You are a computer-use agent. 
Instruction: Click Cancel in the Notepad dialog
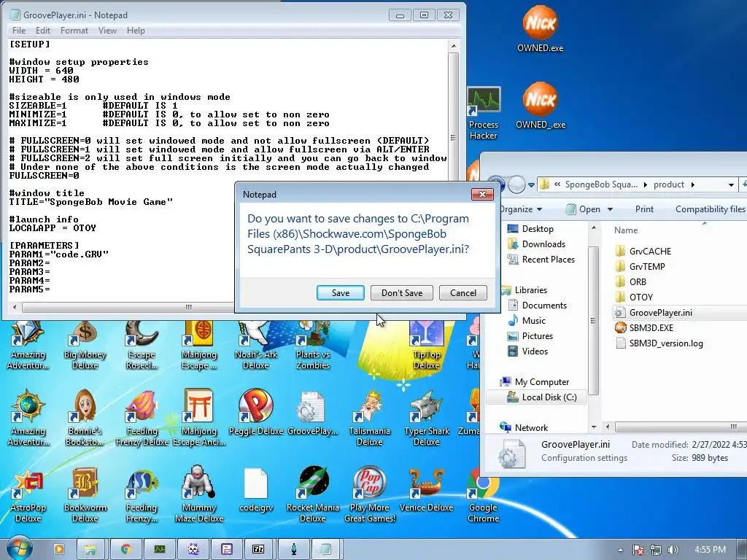point(463,293)
